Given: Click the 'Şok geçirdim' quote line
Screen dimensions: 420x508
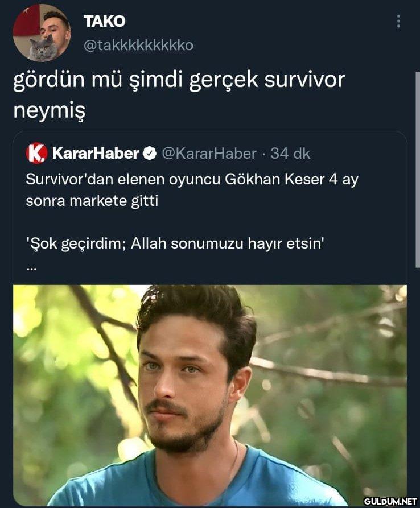Looking at the screenshot, I should click(x=175, y=243).
